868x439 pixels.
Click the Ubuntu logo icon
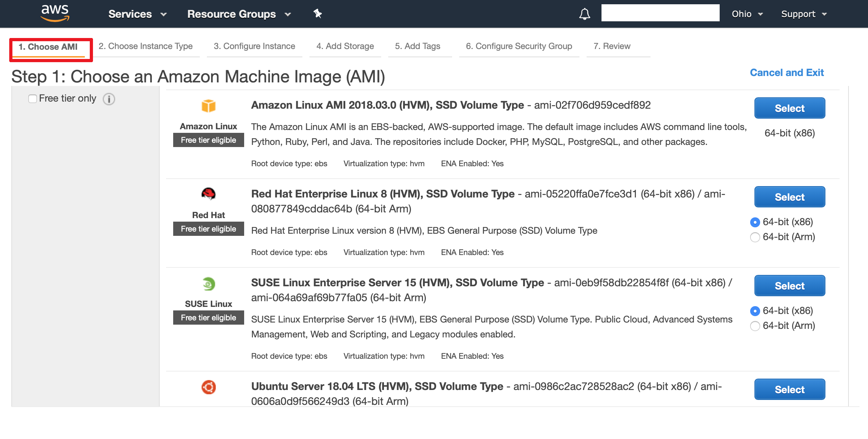click(x=208, y=387)
